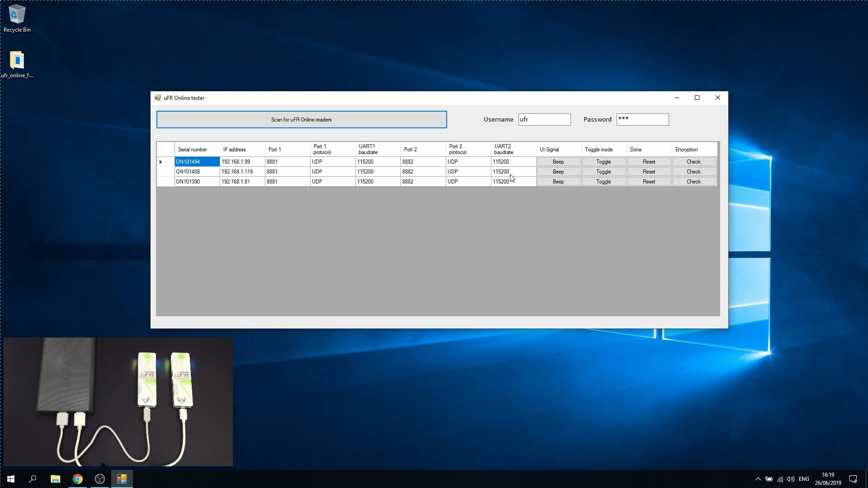This screenshot has width=868, height=488.
Task: Open battery status tray icon
Action: coord(769,479)
